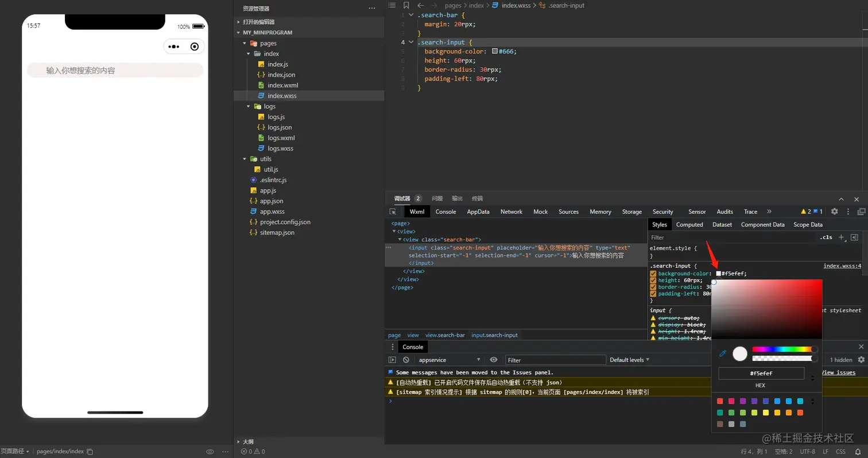Screen dimensions: 868x458
Task: Uncheck the height: 60rpx property
Action: 653,280
